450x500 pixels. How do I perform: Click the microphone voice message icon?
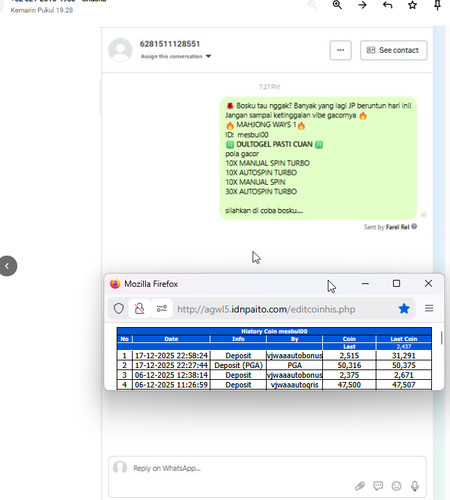coord(415,486)
